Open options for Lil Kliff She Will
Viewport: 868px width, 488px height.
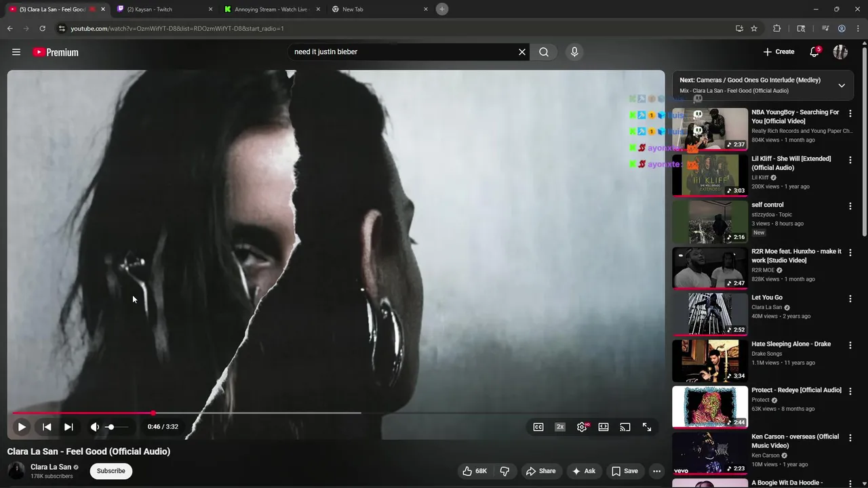click(850, 159)
